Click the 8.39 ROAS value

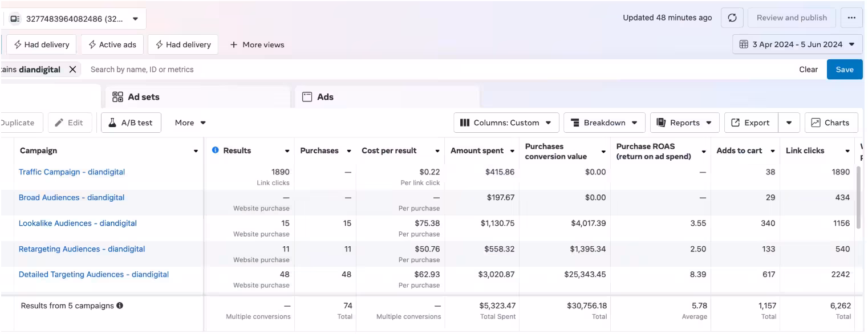coord(698,275)
